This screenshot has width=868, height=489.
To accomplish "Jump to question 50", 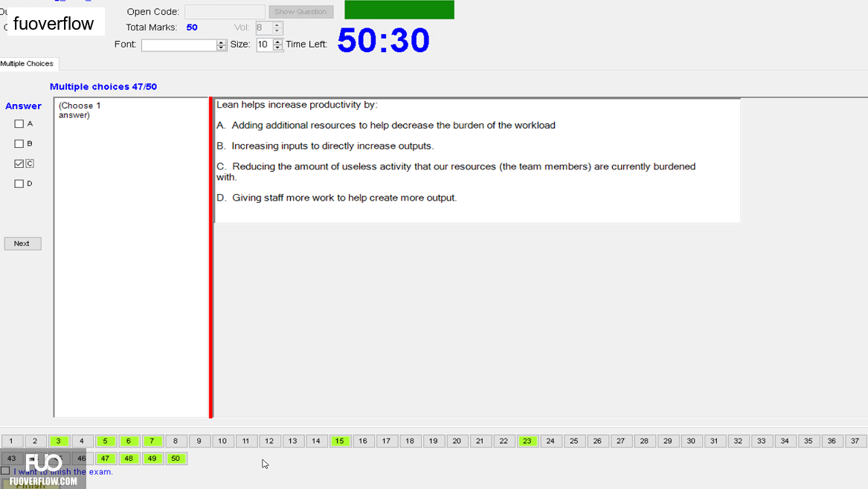I will [x=176, y=459].
